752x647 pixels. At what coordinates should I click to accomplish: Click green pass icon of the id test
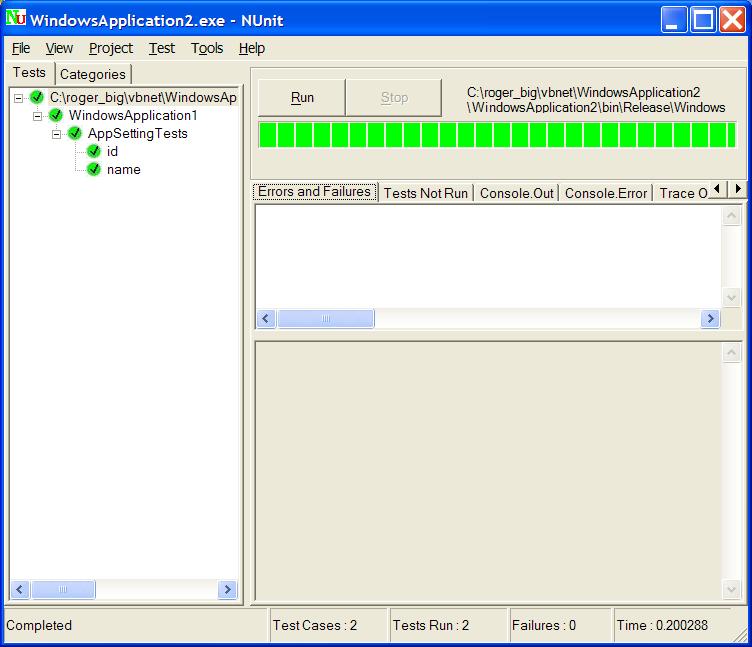(x=94, y=152)
